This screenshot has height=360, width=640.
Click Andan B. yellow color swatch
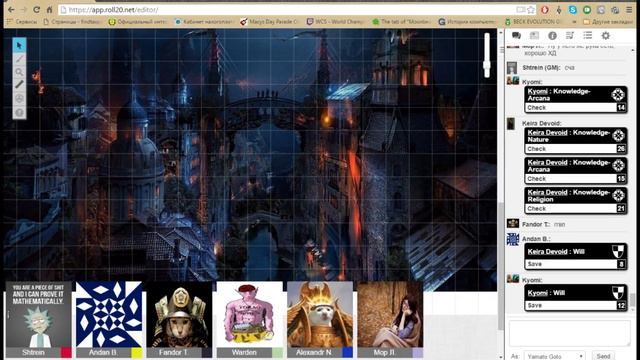click(136, 352)
